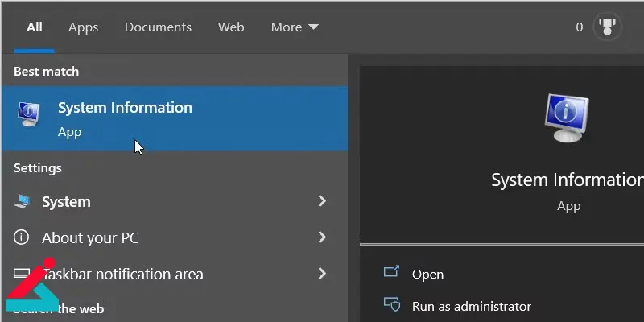The height and width of the screenshot is (322, 644).
Task: Open About your PC settings result
Action: point(175,237)
